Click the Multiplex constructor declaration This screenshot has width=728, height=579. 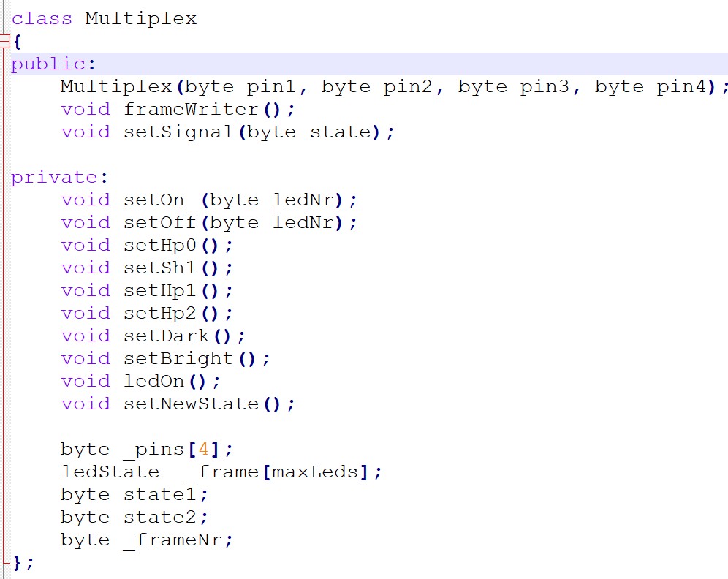pos(394,87)
